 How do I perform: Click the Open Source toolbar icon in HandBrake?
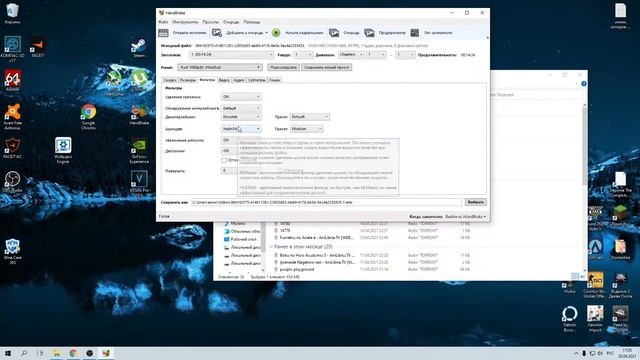tap(163, 33)
